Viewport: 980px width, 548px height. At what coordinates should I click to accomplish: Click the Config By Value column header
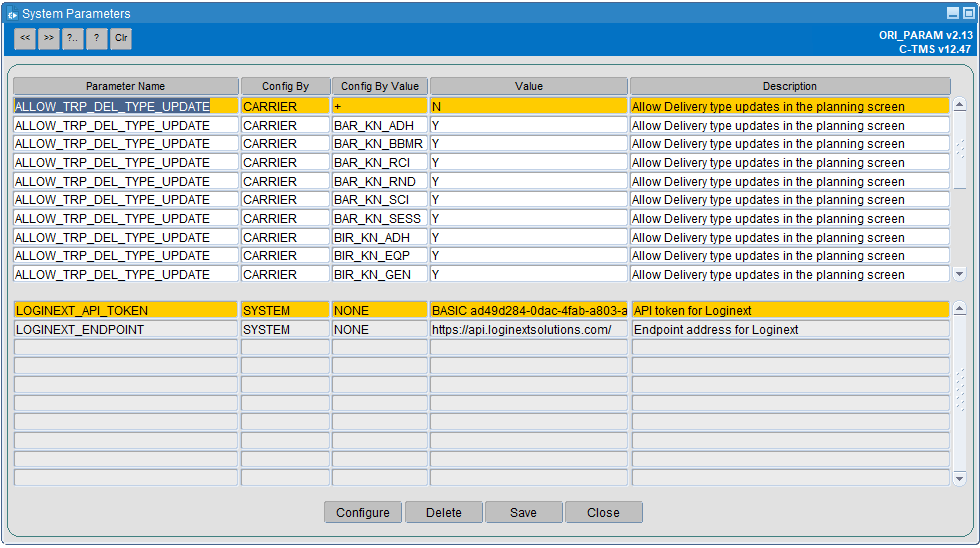[380, 86]
